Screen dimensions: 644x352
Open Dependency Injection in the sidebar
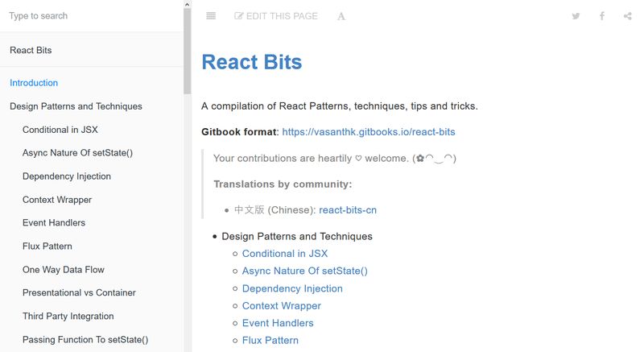(67, 176)
